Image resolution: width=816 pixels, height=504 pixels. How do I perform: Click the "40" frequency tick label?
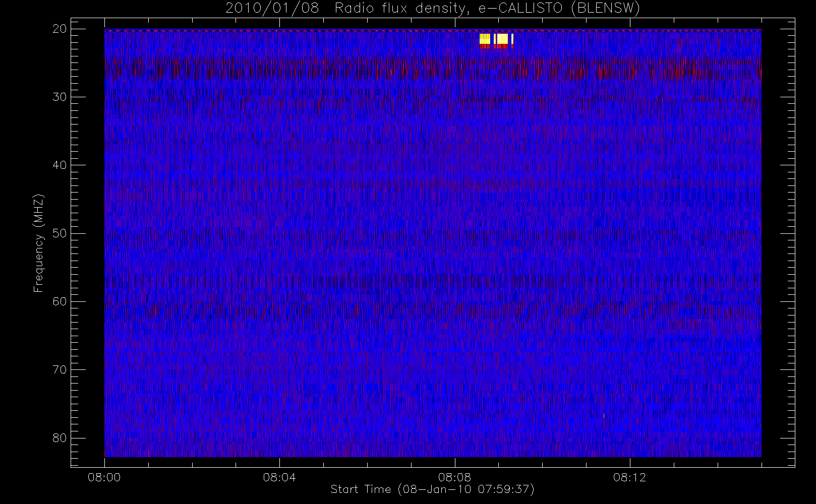tap(60, 165)
